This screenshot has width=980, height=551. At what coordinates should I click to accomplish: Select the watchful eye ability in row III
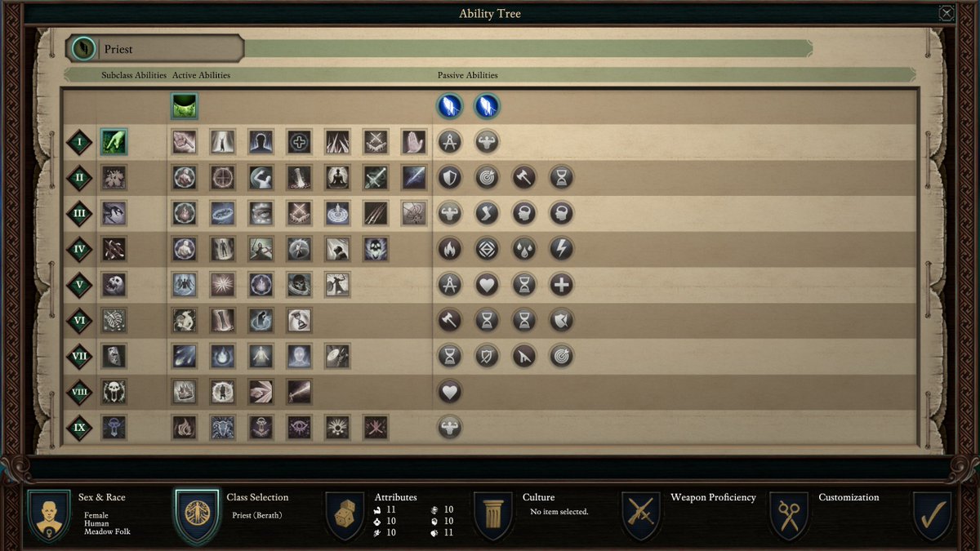pyautogui.click(x=261, y=213)
